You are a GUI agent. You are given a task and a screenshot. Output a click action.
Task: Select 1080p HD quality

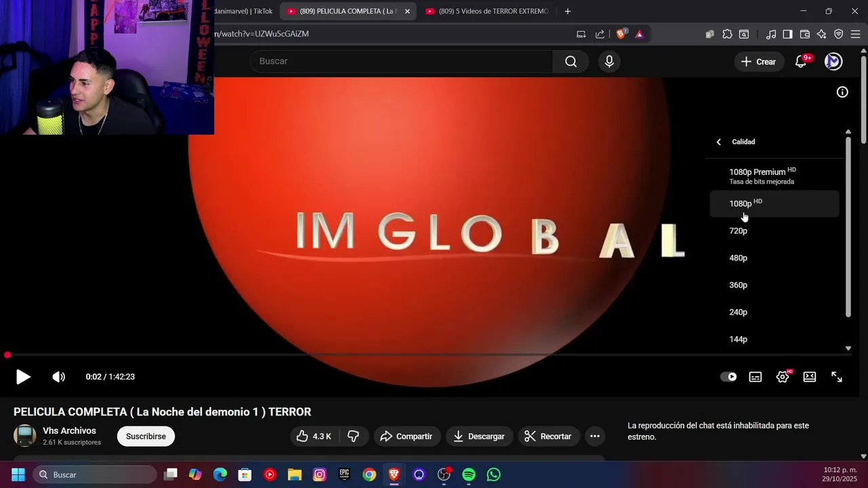pyautogui.click(x=774, y=203)
